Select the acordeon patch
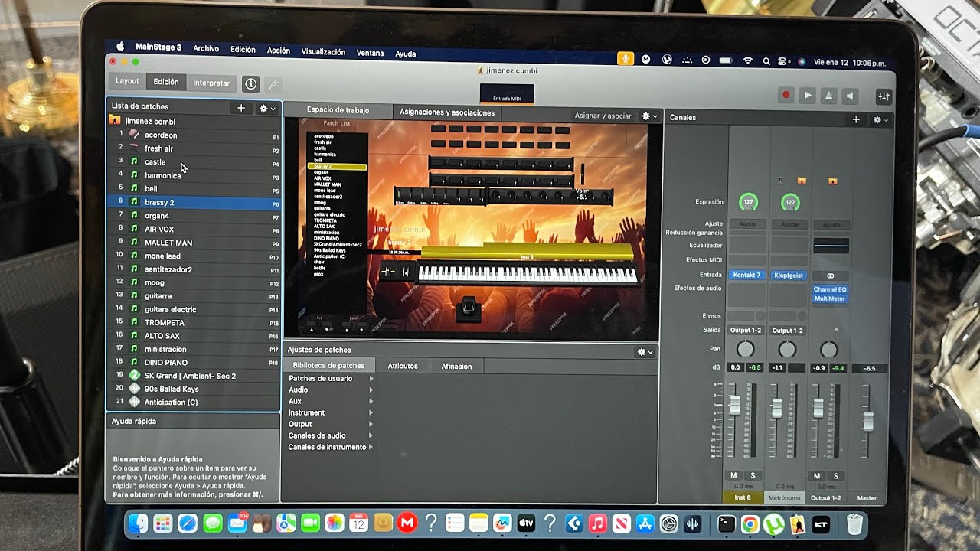980x551 pixels. [194, 135]
